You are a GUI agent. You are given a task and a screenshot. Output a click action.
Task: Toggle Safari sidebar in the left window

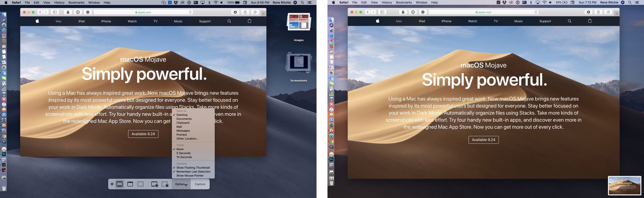point(55,12)
